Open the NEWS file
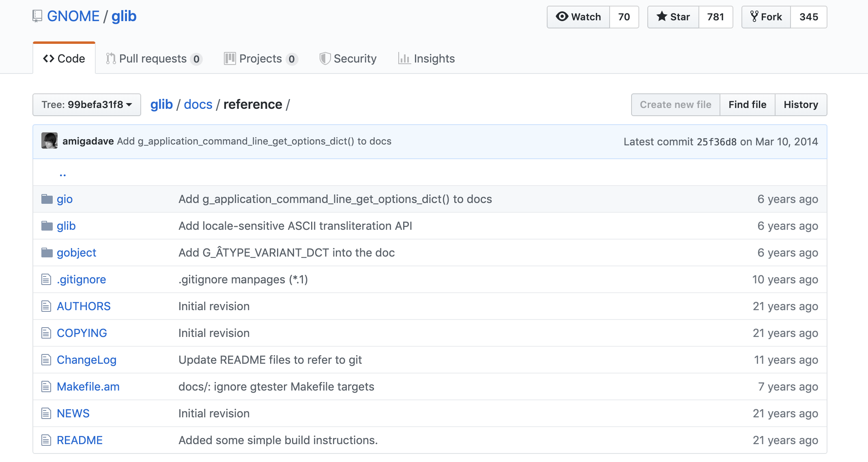This screenshot has width=868, height=462. pyautogui.click(x=73, y=413)
